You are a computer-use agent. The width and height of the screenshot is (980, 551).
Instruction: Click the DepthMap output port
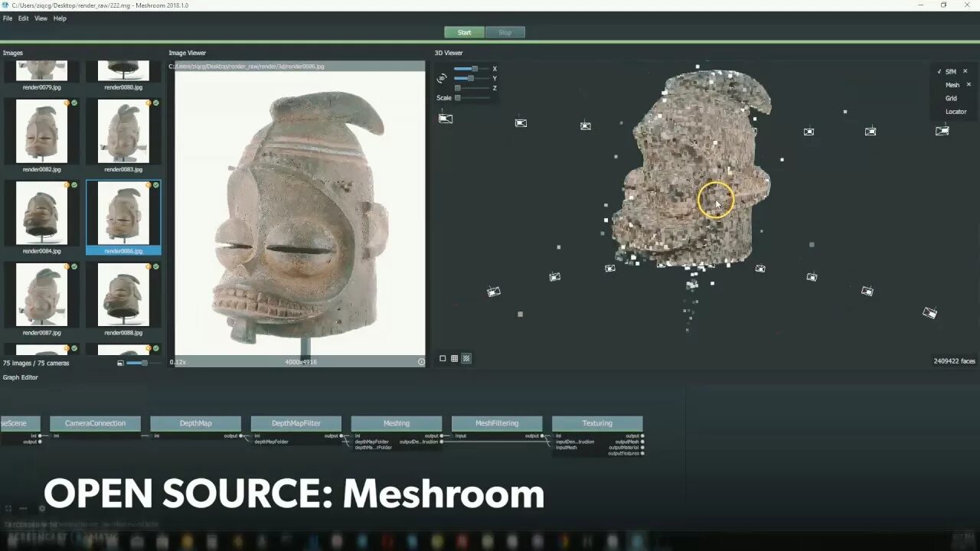click(x=241, y=436)
